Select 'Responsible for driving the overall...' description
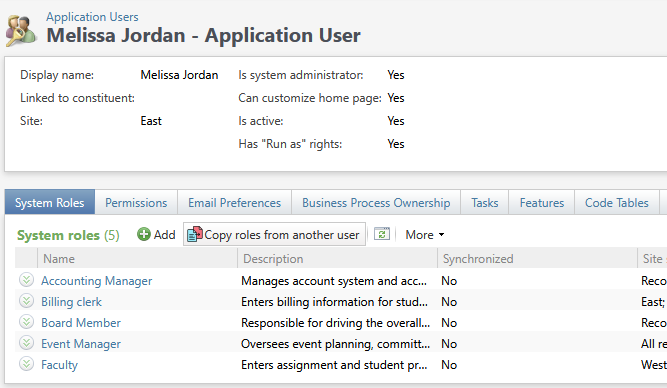667x388 pixels. click(335, 322)
